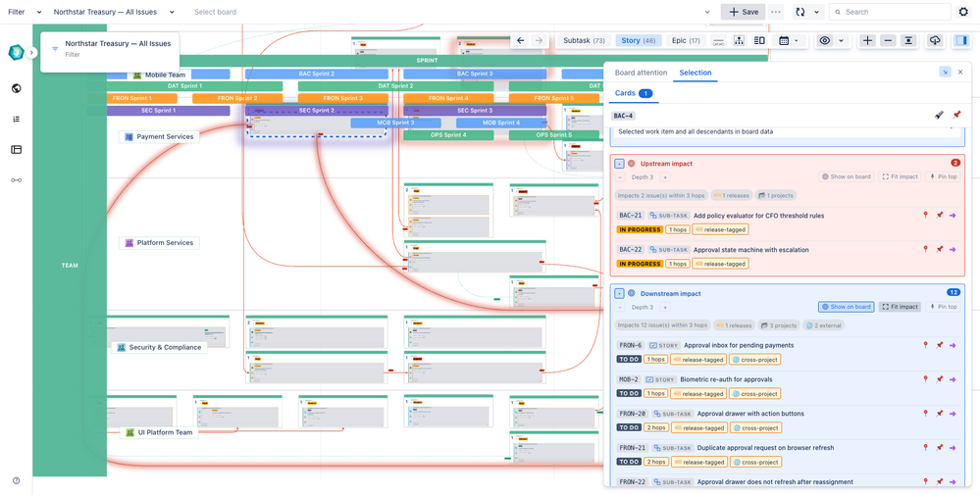Navigate back with left arrow

[521, 40]
